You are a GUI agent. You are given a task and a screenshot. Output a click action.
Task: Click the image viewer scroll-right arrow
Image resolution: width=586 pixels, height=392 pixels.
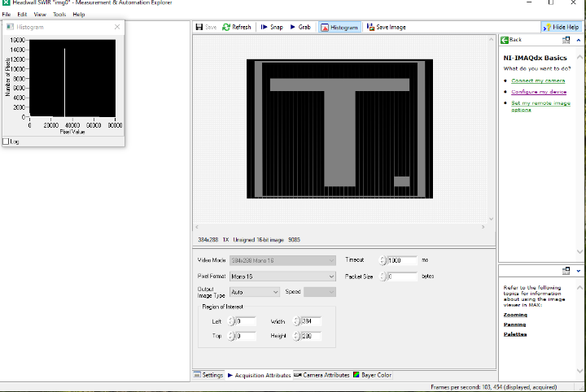click(x=483, y=227)
